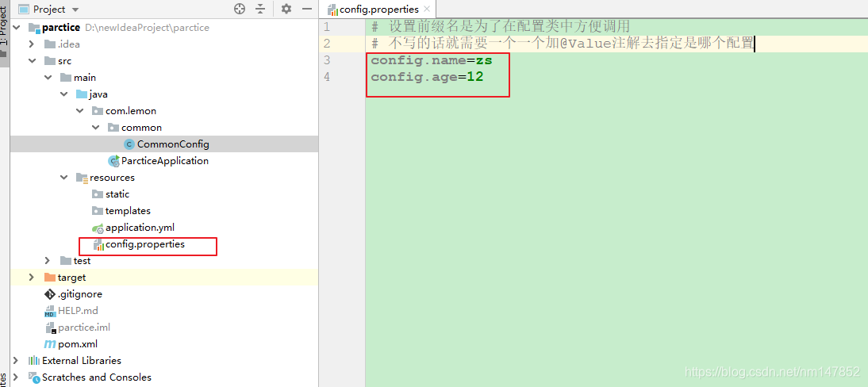Click the External Libraries bars icon
The image size is (868, 387).
pyautogui.click(x=34, y=360)
